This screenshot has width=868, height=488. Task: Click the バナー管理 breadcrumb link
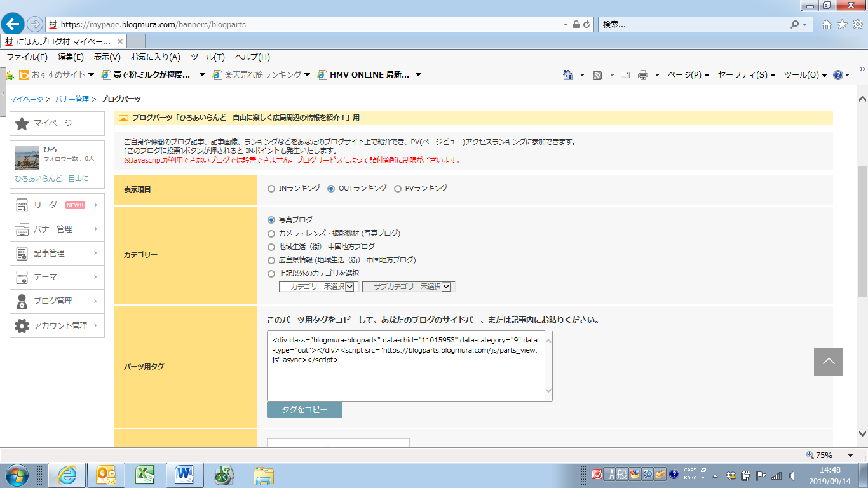pos(72,99)
